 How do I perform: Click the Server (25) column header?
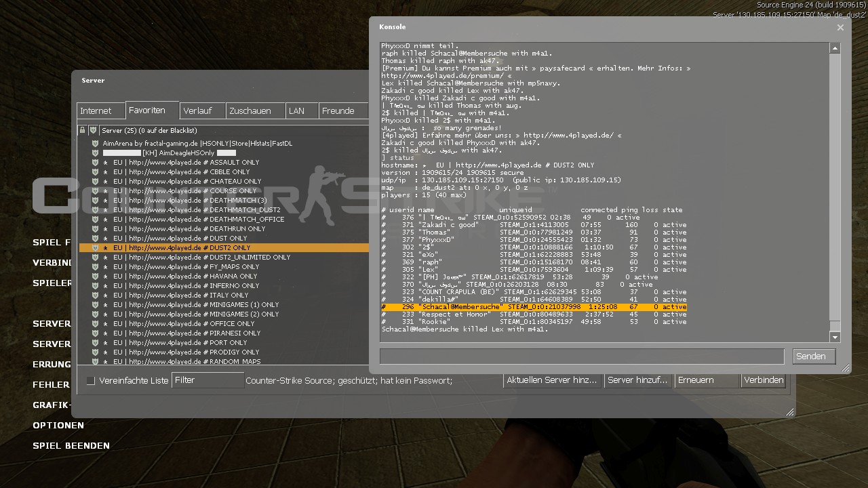pos(234,130)
